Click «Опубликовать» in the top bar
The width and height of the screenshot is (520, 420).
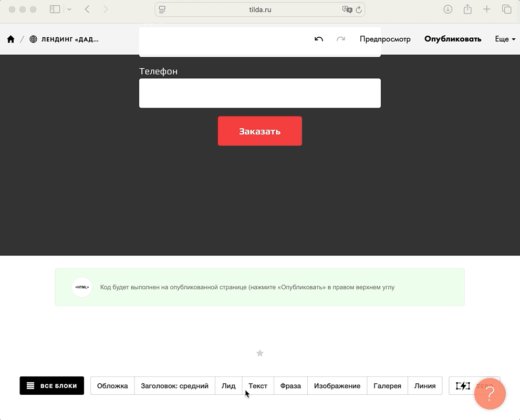[x=453, y=39]
